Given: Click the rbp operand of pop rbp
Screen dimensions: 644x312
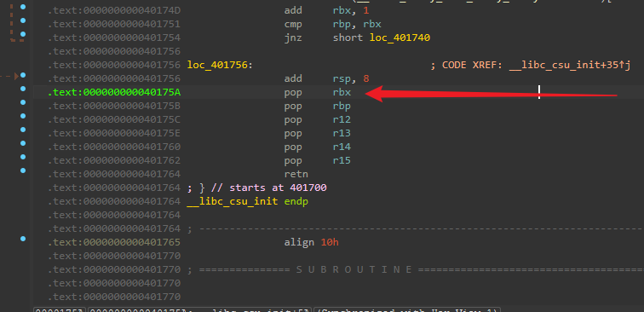Looking at the screenshot, I should 342,106.
